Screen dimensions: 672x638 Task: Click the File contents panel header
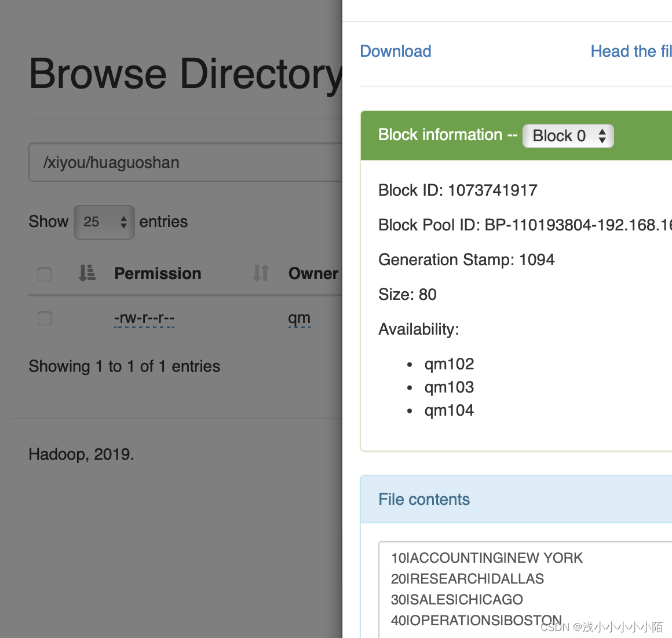(x=424, y=499)
